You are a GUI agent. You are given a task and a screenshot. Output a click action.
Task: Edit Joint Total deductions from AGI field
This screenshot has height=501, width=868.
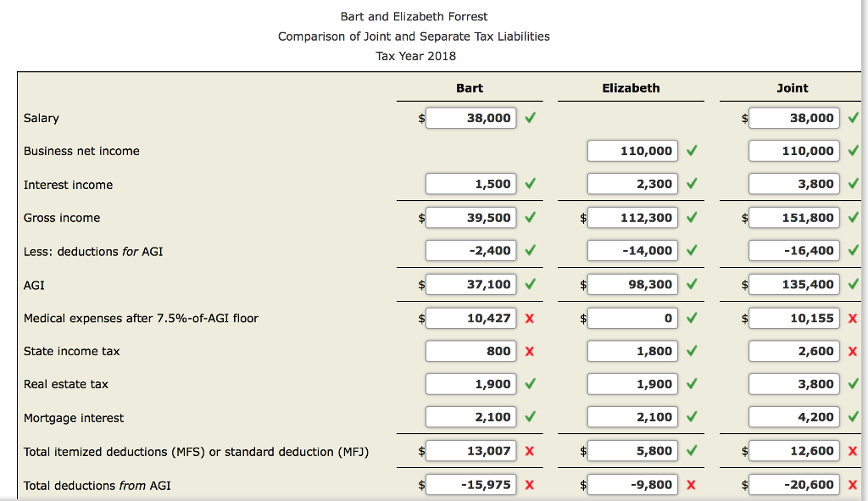pos(793,485)
